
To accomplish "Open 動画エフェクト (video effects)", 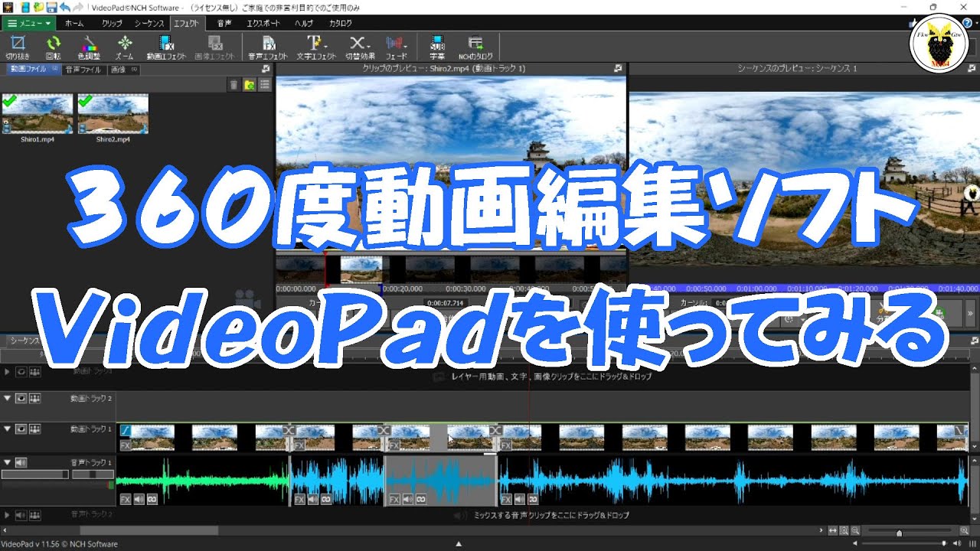I will [163, 44].
